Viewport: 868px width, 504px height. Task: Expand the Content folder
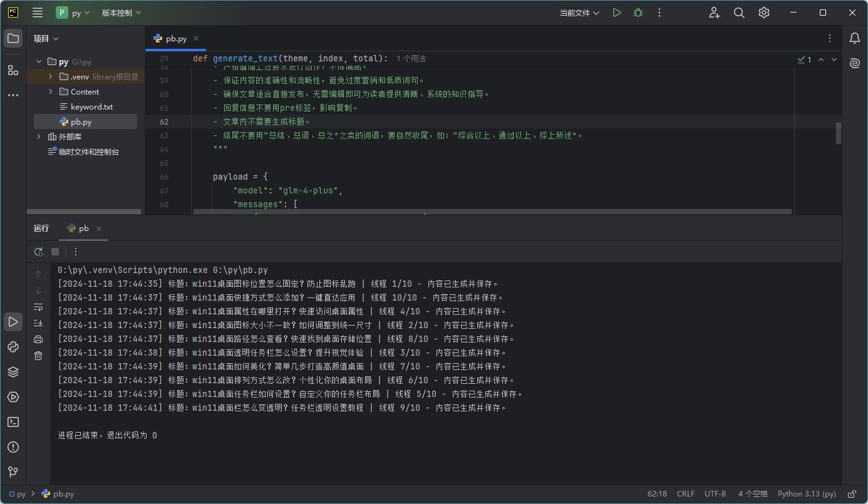(51, 92)
